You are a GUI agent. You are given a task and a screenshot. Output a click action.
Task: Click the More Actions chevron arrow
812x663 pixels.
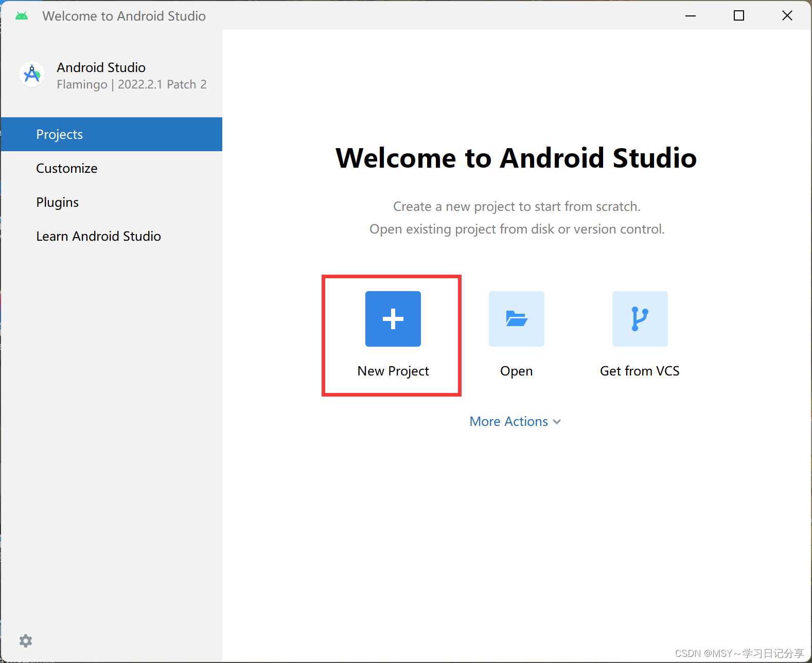coord(557,422)
